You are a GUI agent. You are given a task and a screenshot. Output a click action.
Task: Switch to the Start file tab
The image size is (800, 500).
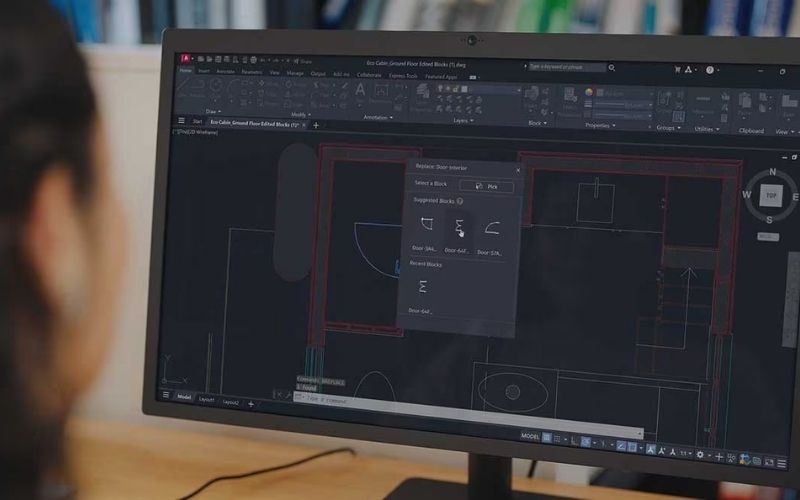pyautogui.click(x=197, y=121)
